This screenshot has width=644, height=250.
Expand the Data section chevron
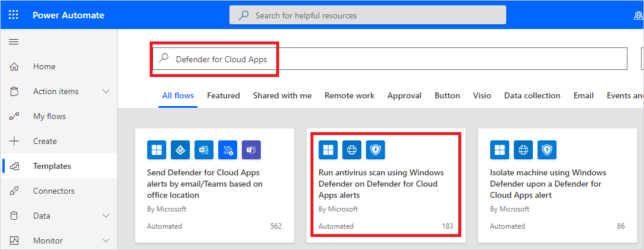(106, 216)
